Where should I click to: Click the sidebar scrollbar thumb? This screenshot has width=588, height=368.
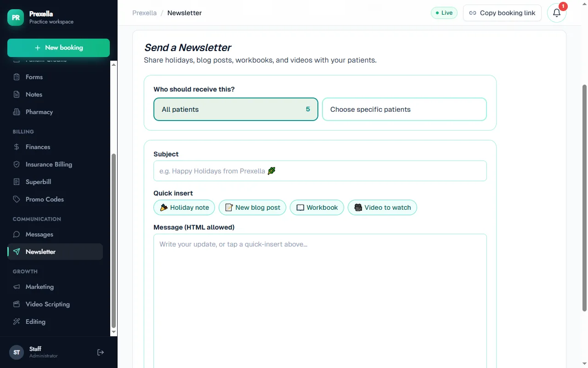pos(113,240)
